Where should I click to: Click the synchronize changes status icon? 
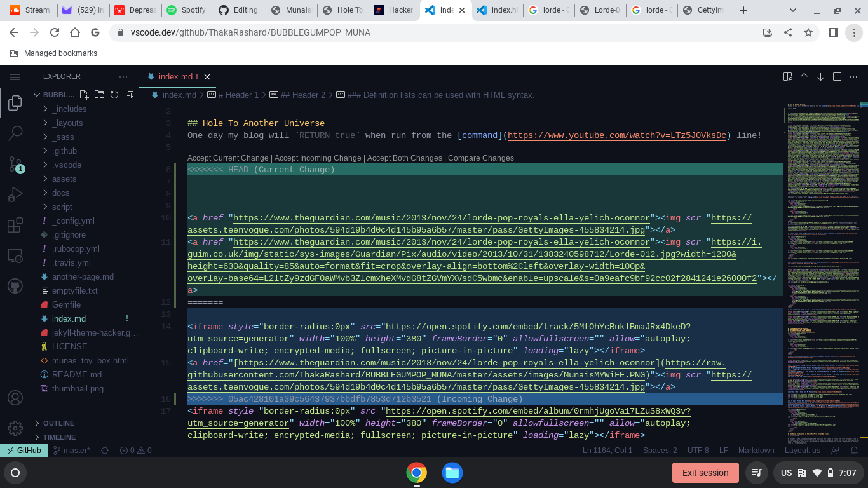(105, 451)
